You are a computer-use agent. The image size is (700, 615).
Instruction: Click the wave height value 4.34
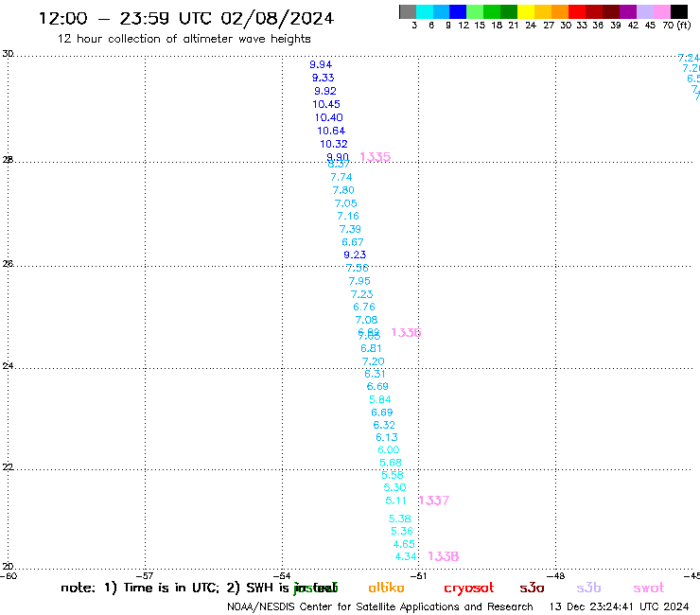406,557
